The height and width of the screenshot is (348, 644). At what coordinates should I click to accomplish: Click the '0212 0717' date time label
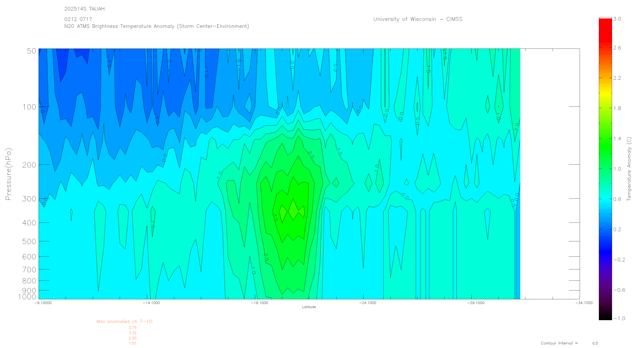click(78, 19)
